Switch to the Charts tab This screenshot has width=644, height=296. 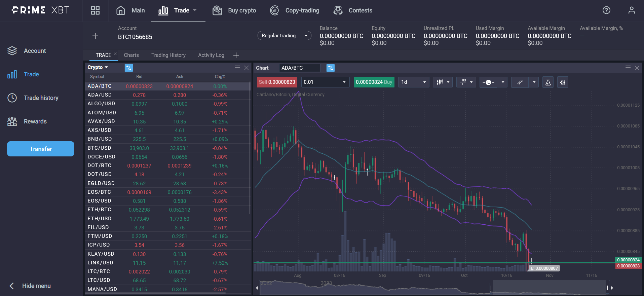[x=131, y=55]
